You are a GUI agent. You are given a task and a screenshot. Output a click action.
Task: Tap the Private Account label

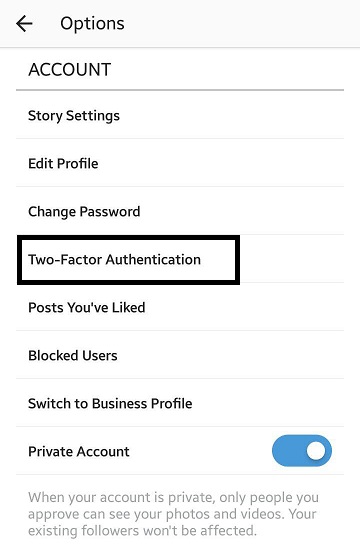79,451
